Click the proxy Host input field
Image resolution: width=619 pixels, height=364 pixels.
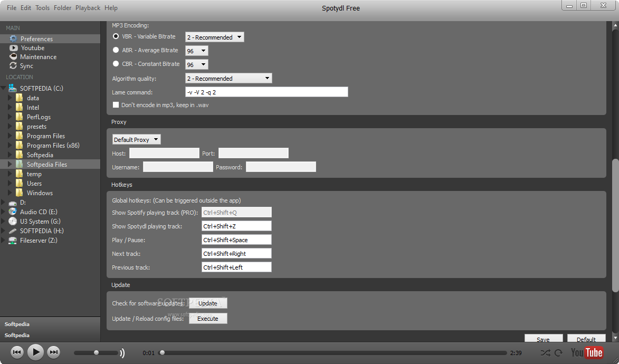[x=164, y=153]
